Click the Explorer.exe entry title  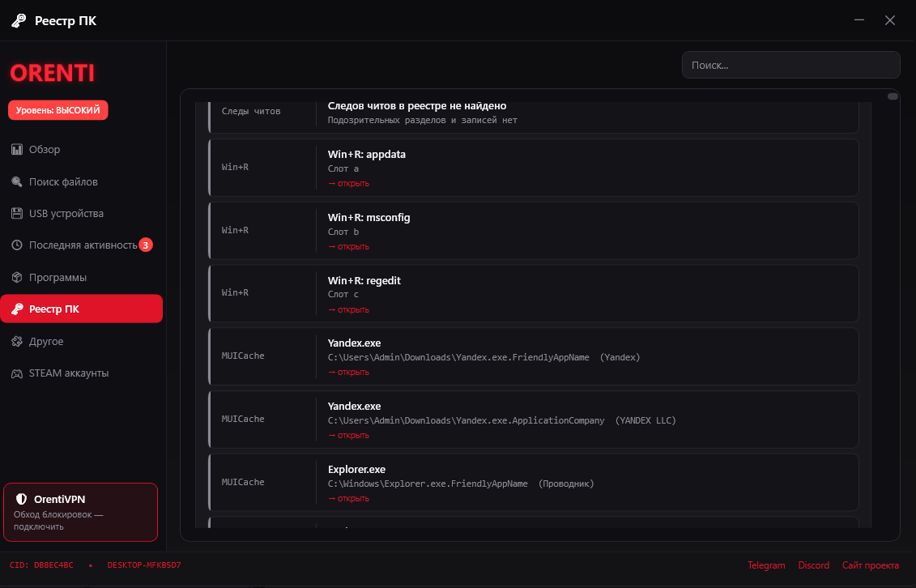coord(356,469)
